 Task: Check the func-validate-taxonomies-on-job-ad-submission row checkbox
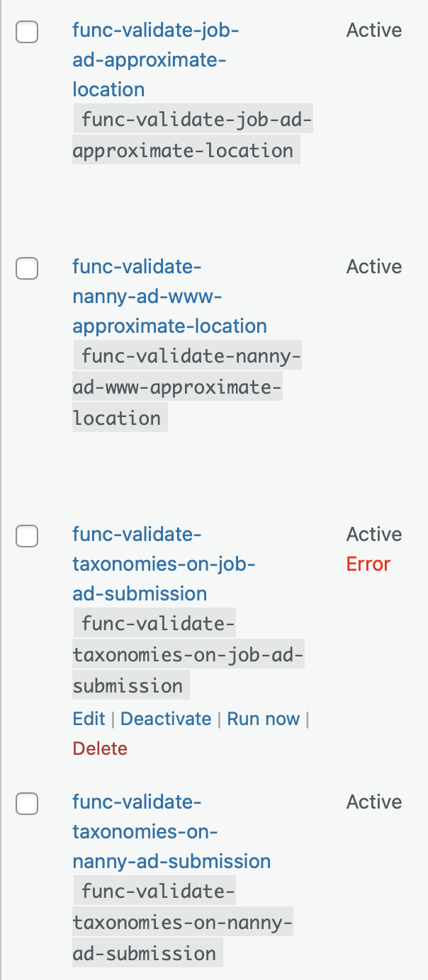point(27,536)
